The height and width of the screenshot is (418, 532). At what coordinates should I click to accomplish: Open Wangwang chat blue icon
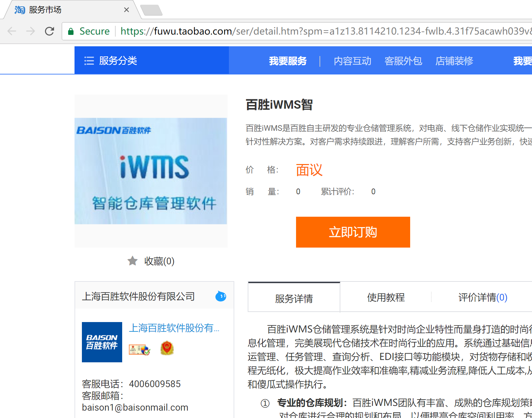pos(221,296)
